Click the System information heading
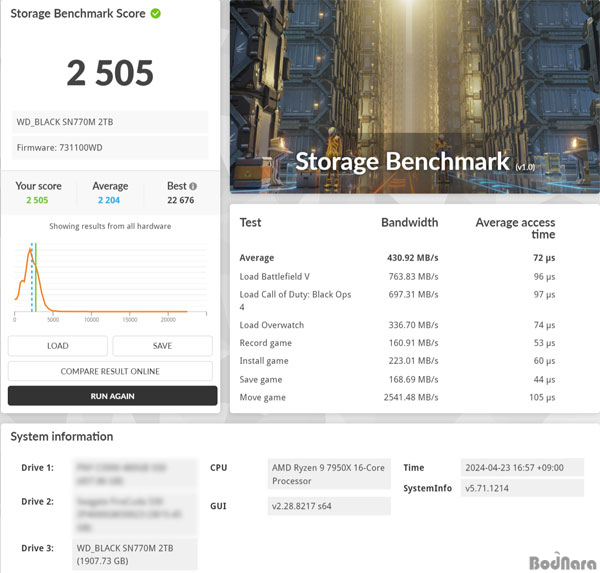Screen dimensions: 600x573 tap(62, 436)
